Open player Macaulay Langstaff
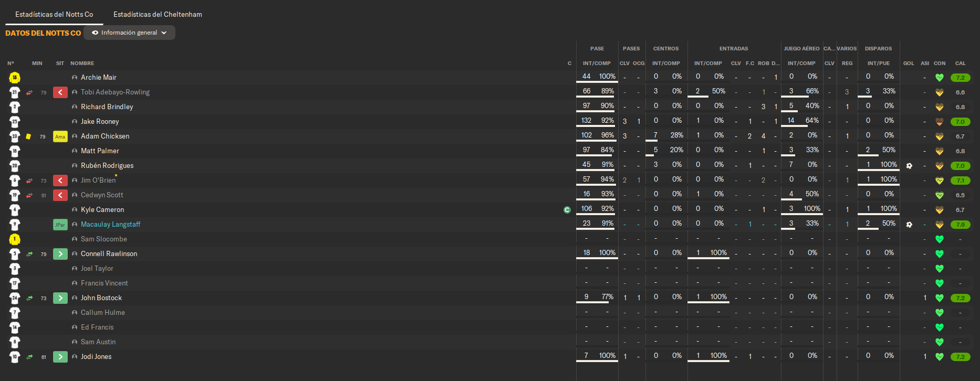 pyautogui.click(x=110, y=225)
